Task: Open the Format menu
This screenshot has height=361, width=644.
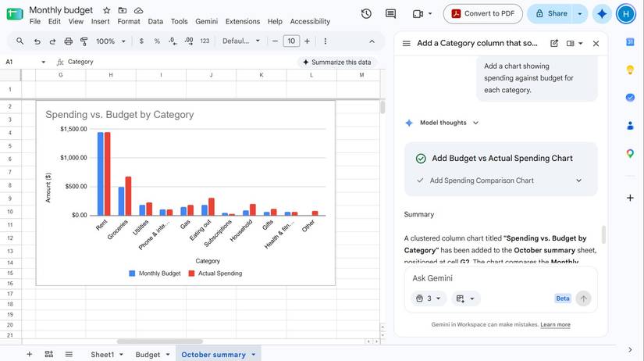Action: 129,21
